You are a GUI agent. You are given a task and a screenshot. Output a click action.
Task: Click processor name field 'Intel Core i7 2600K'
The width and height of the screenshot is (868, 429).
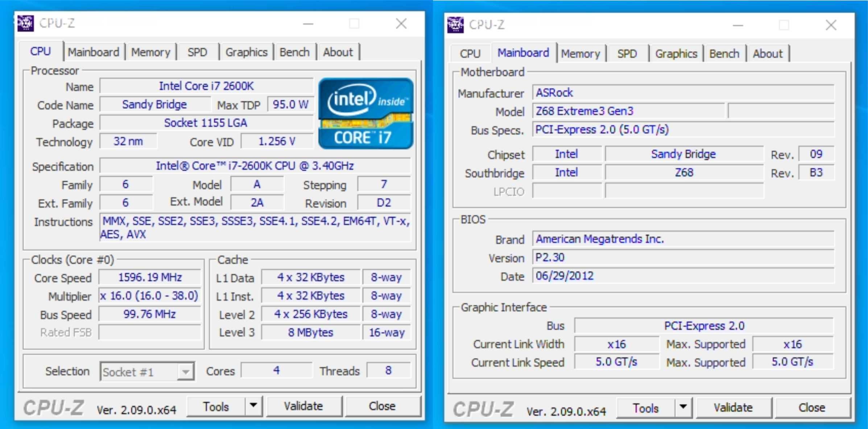pos(206,86)
